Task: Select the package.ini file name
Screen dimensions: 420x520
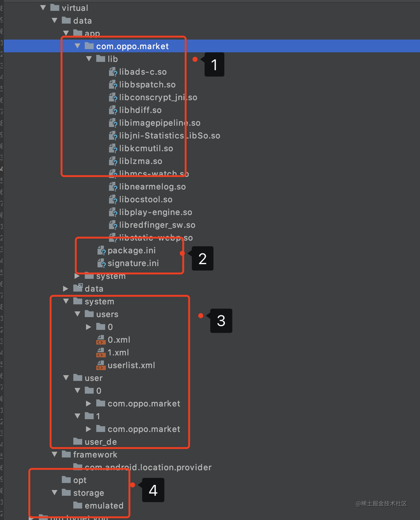Action: (x=132, y=250)
